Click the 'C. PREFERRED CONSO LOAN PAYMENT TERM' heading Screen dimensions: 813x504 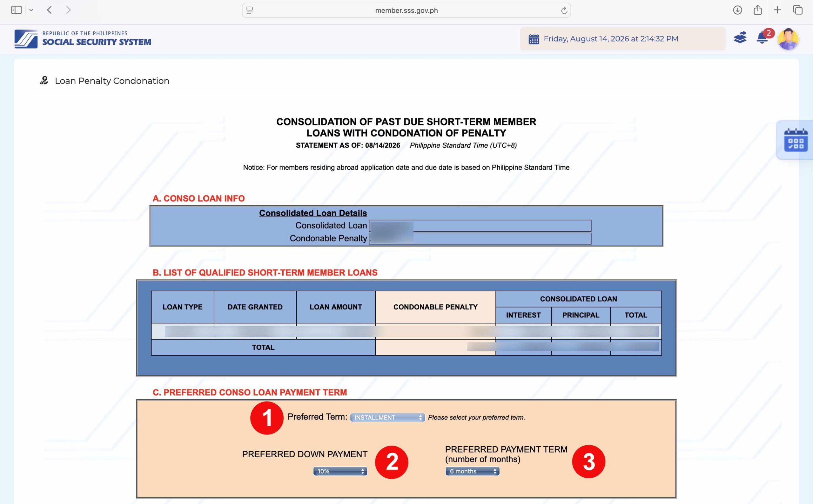(249, 392)
